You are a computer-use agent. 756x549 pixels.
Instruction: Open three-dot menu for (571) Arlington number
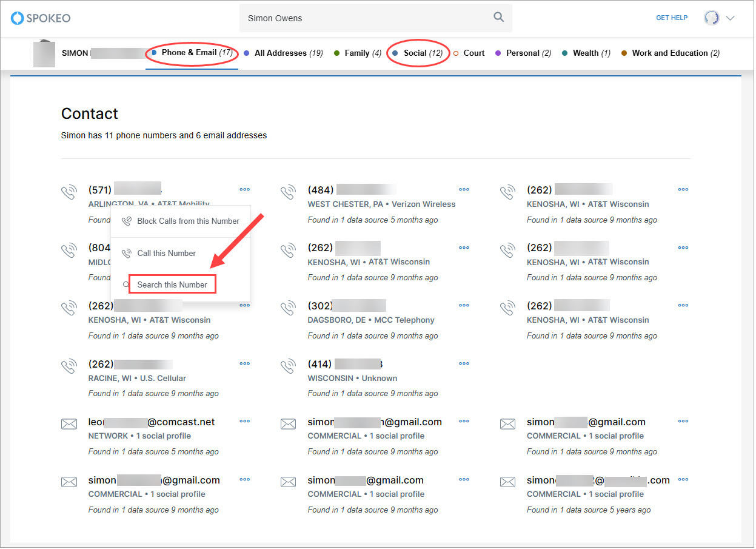244,190
